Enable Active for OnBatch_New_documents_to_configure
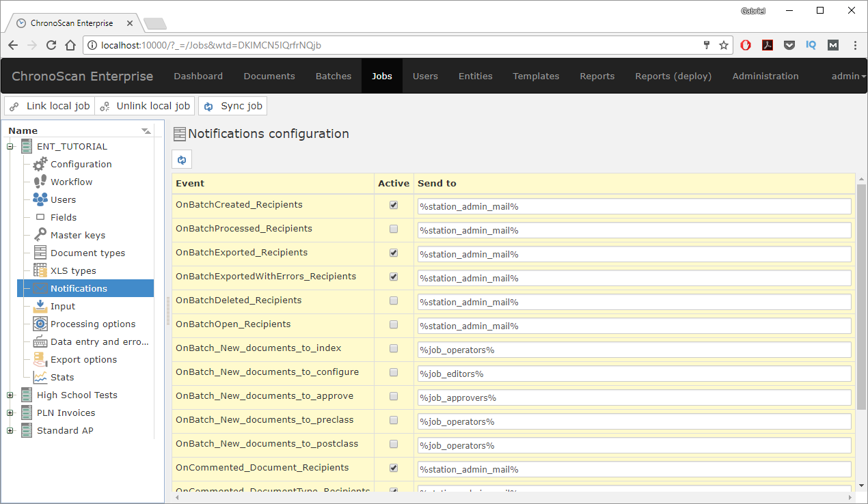868x504 pixels. [394, 372]
